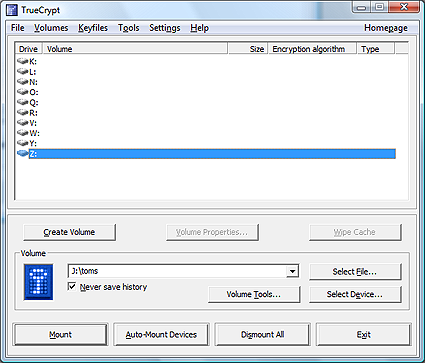
Task: Open the File menu
Action: 18,28
